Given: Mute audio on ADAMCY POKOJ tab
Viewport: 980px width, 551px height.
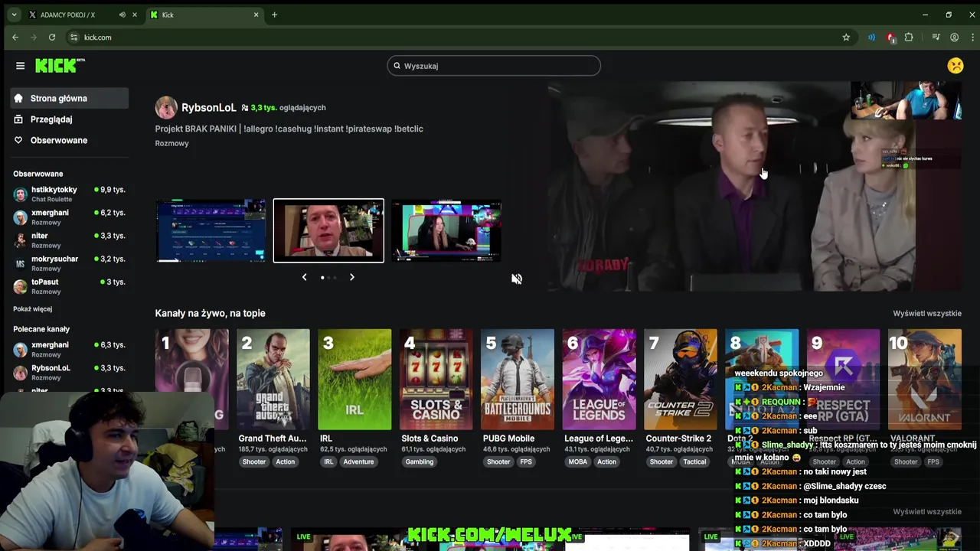Looking at the screenshot, I should click(122, 15).
